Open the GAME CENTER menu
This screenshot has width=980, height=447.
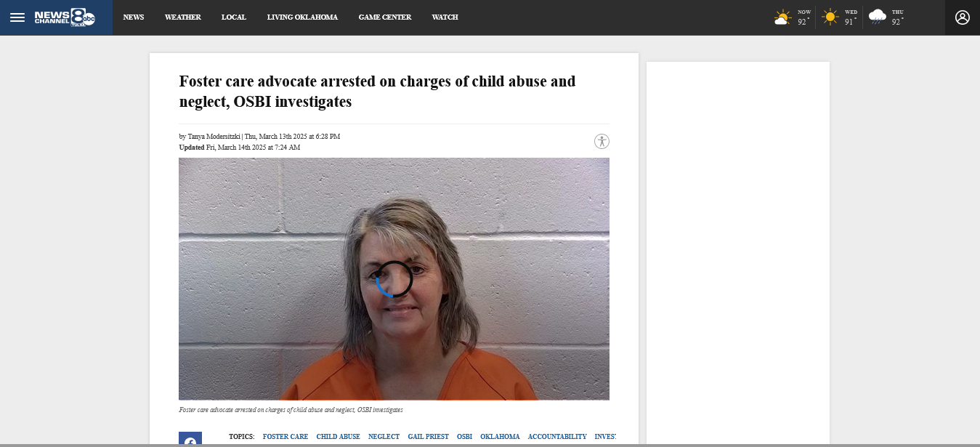click(x=385, y=17)
